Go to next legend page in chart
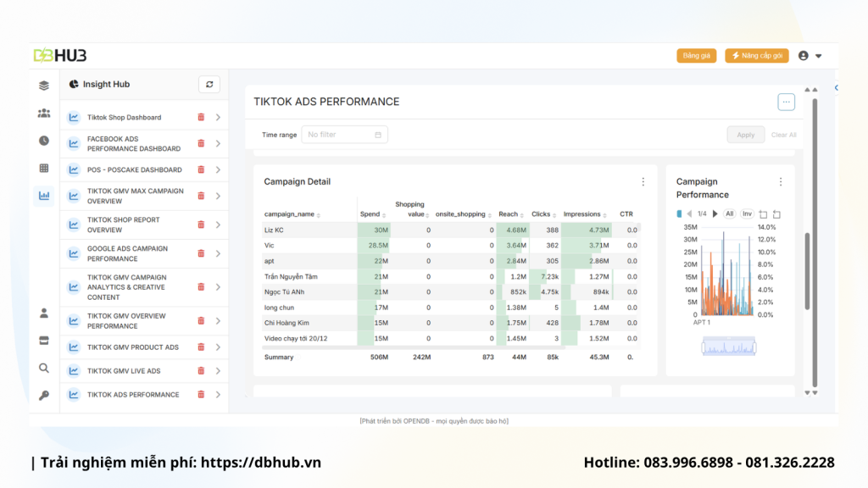The width and height of the screenshot is (868, 488). pyautogui.click(x=715, y=213)
